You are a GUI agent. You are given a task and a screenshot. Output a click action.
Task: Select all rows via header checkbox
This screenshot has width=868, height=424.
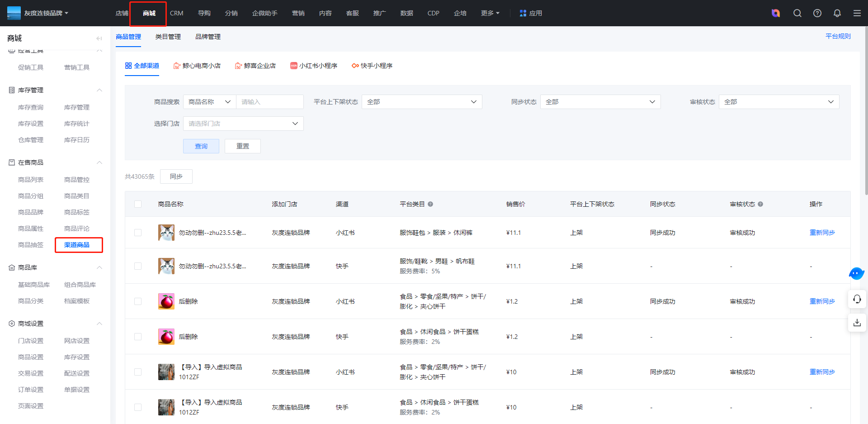[x=138, y=204]
